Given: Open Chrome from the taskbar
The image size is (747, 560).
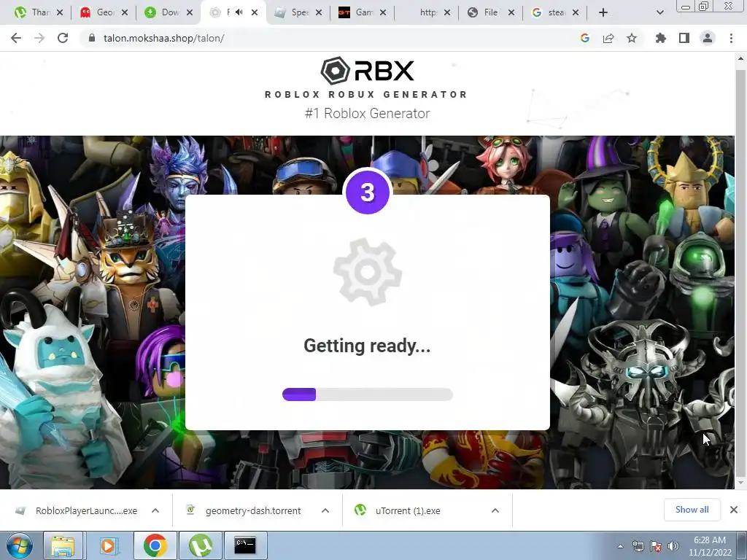Looking at the screenshot, I should tap(155, 545).
